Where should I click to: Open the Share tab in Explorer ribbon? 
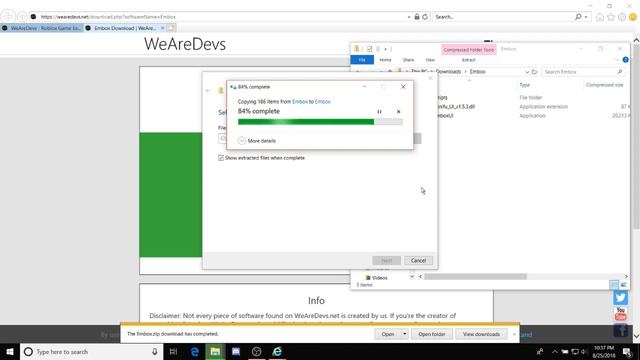[408, 60]
